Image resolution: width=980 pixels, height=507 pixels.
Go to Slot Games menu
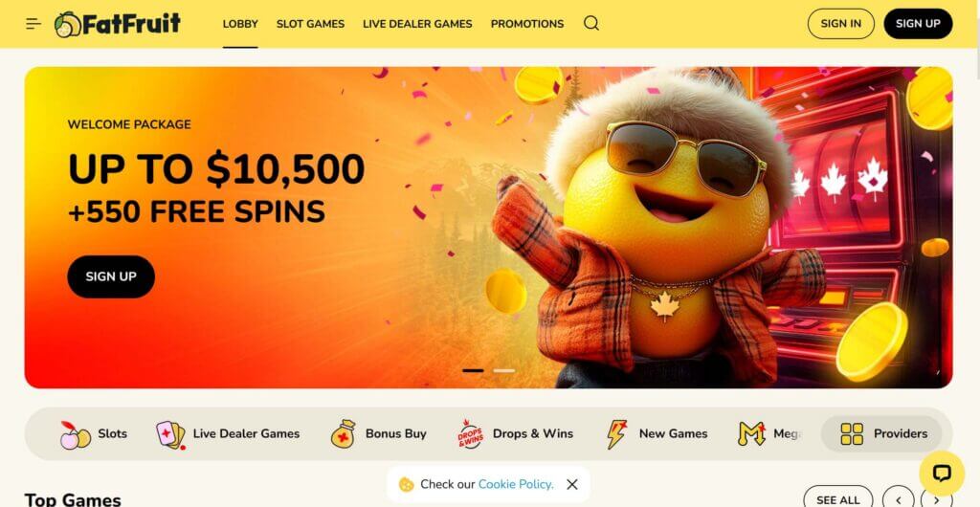point(310,24)
